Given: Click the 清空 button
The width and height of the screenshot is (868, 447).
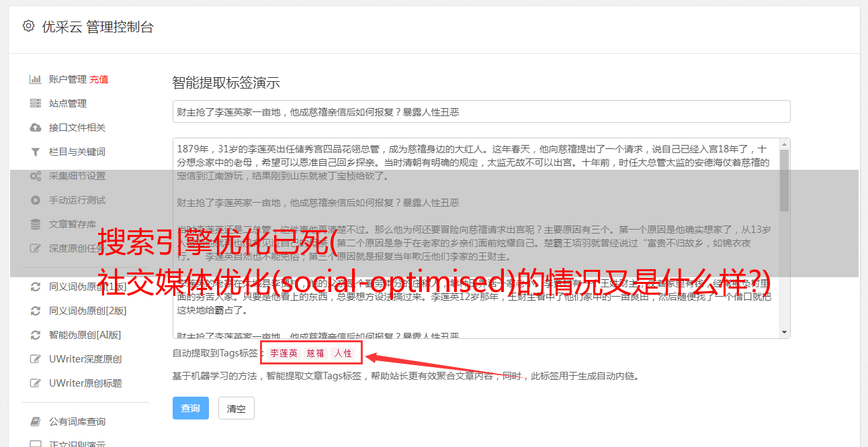Looking at the screenshot, I should pyautogui.click(x=236, y=408).
